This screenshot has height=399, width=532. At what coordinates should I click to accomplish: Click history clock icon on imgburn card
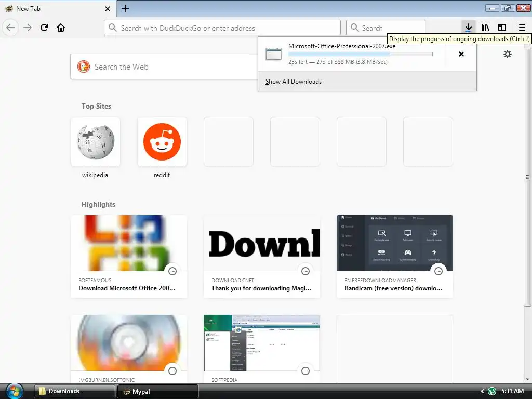click(x=172, y=371)
